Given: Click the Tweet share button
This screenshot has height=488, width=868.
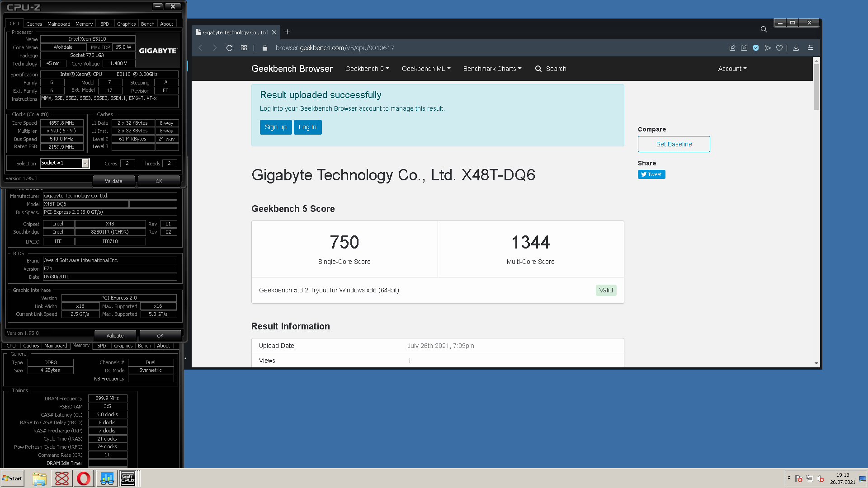Looking at the screenshot, I should [x=651, y=174].
